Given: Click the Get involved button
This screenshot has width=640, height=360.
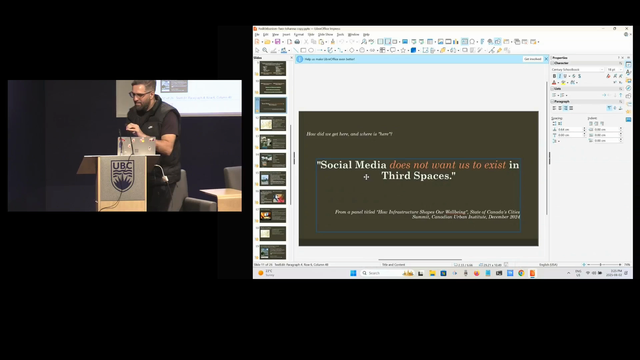Looking at the screenshot, I should point(533,59).
